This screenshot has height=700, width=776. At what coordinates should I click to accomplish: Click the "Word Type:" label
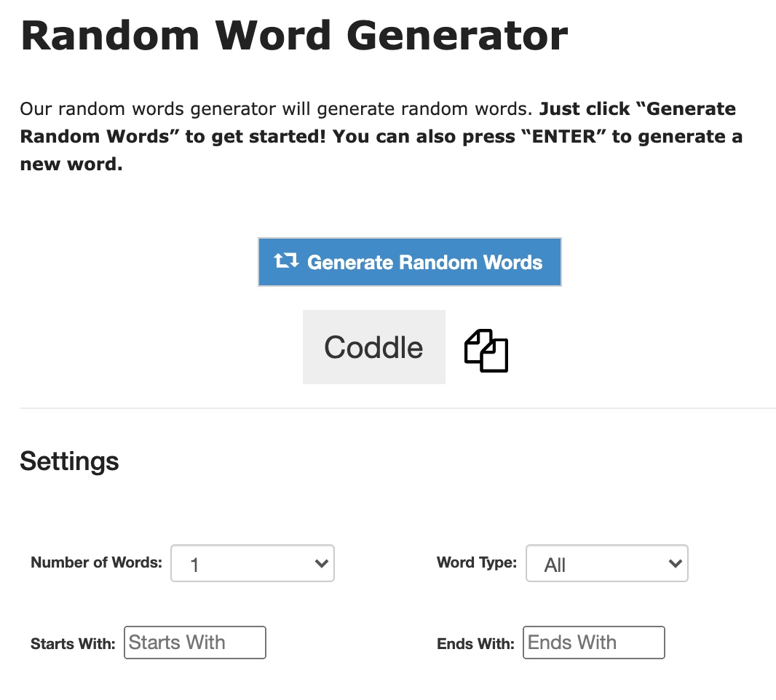click(x=476, y=562)
